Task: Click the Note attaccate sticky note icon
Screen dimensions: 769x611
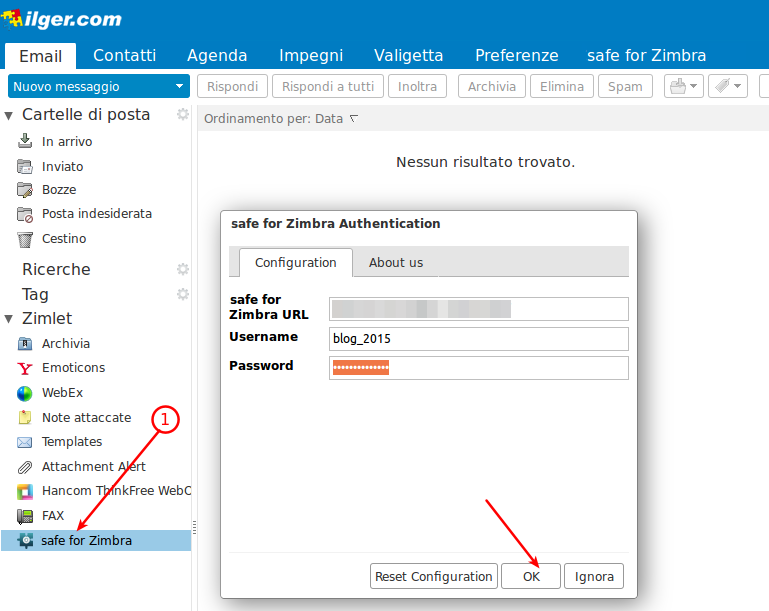Action: (25, 417)
